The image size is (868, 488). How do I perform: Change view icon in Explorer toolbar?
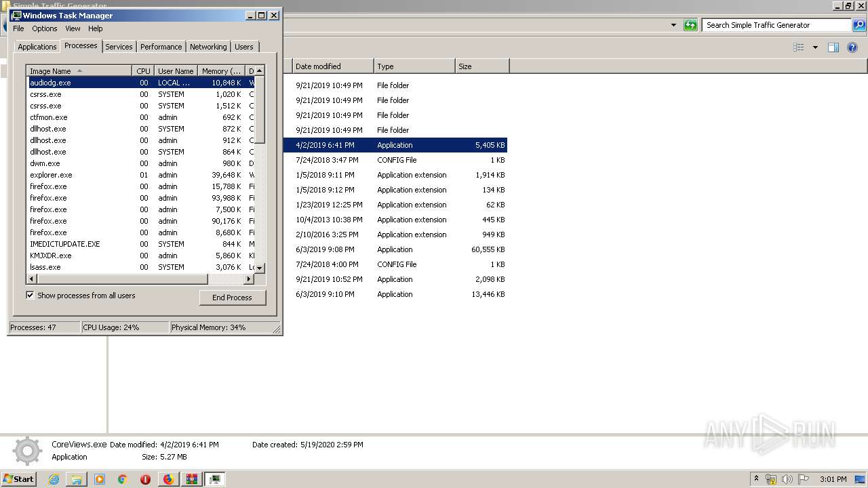pyautogui.click(x=799, y=47)
